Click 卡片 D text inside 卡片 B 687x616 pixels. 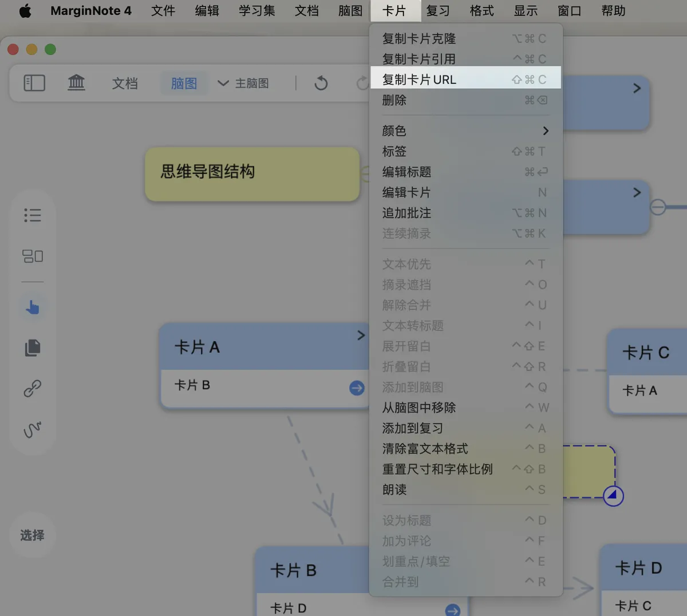[288, 608]
